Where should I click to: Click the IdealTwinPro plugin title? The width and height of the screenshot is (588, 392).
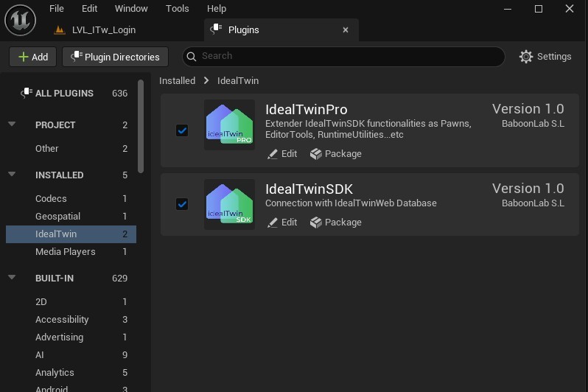306,110
